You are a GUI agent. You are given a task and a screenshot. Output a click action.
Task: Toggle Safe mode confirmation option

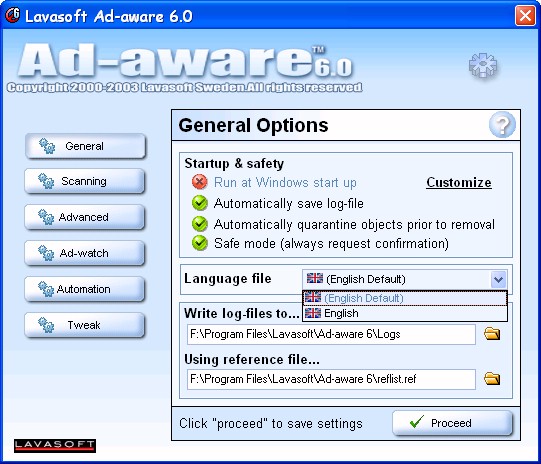tap(199, 243)
